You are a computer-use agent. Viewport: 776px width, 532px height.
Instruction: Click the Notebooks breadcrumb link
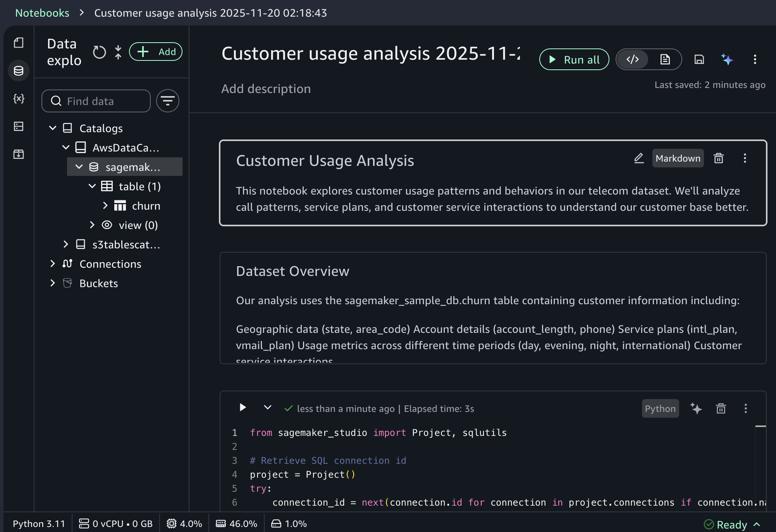tap(42, 13)
